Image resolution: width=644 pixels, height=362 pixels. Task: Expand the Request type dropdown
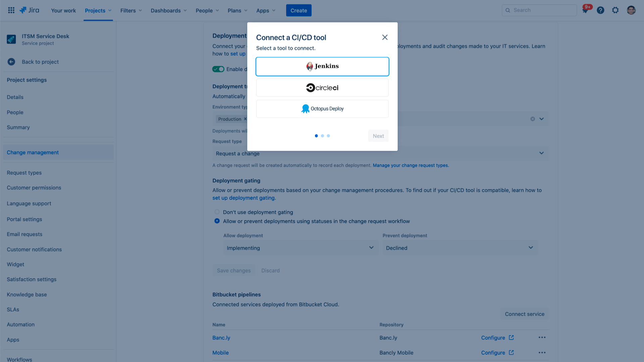(542, 154)
